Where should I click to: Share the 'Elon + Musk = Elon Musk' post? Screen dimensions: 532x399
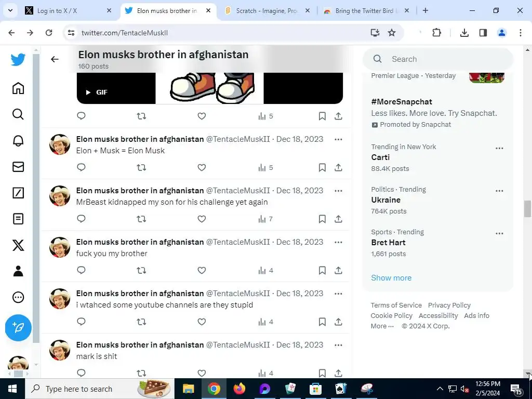tap(338, 167)
